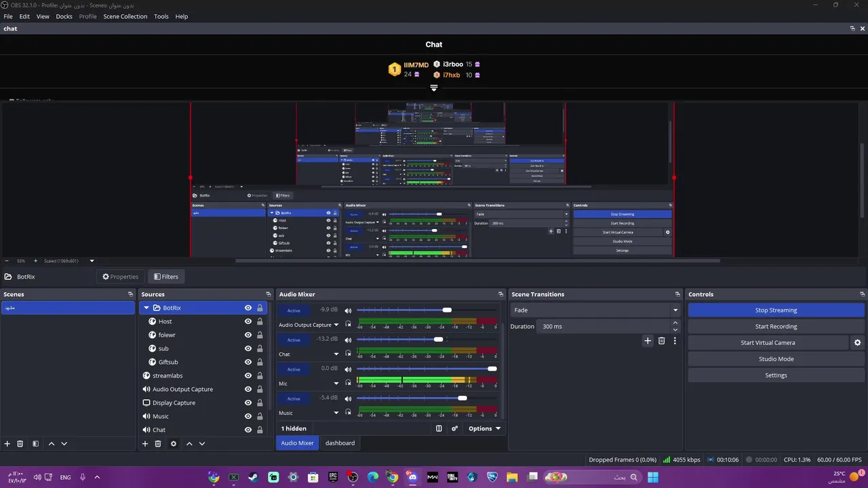Click Mic volume slider handle

pos(492,369)
